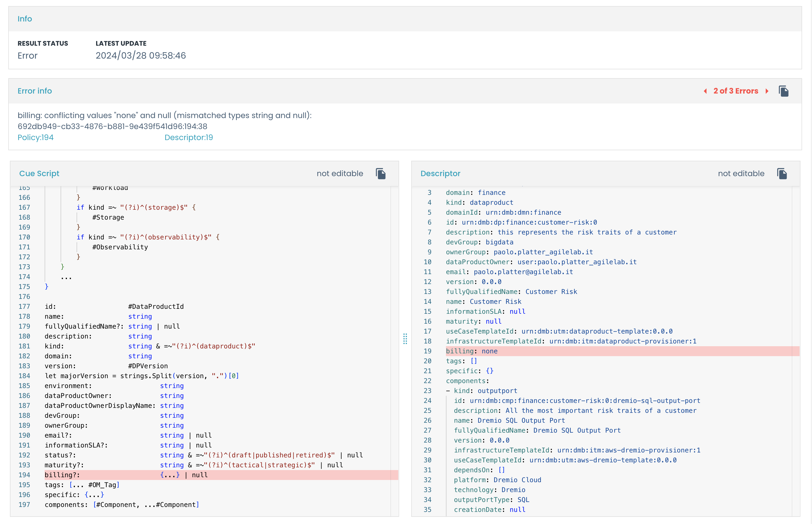
Task: Click the Descriptor vertical scrollbar
Action: pos(796,350)
